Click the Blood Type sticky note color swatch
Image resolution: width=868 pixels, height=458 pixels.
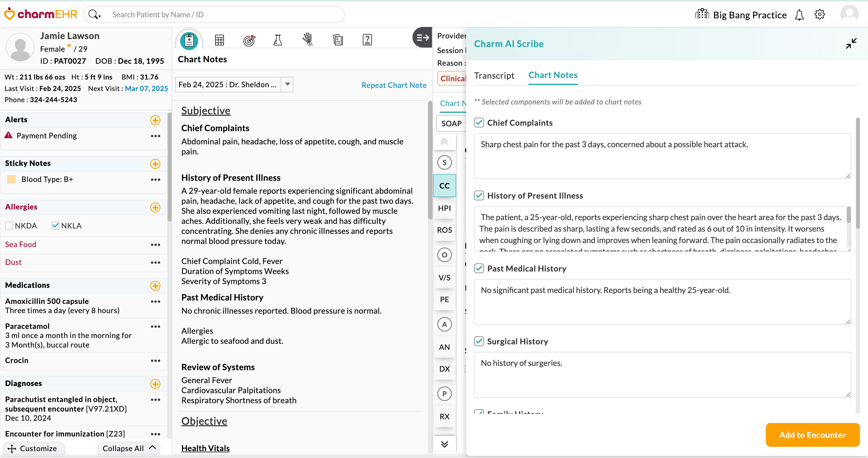(11, 179)
